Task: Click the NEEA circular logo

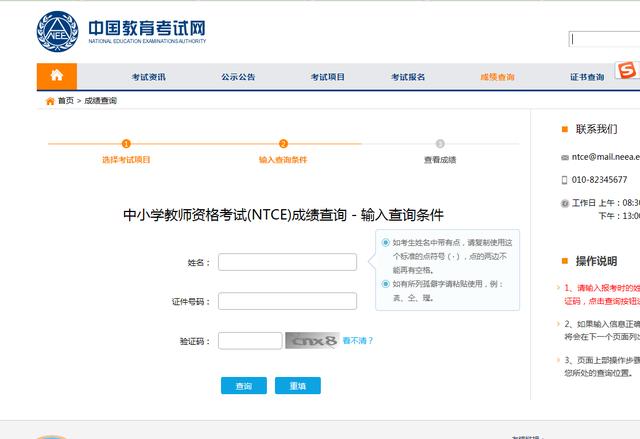Action: click(57, 31)
